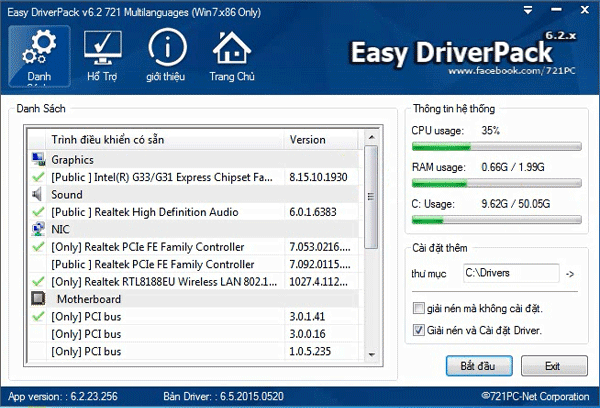Viewport: 600px width, 408px height.
Task: Enable giải nén mà không cài đặt
Action: pos(419,308)
